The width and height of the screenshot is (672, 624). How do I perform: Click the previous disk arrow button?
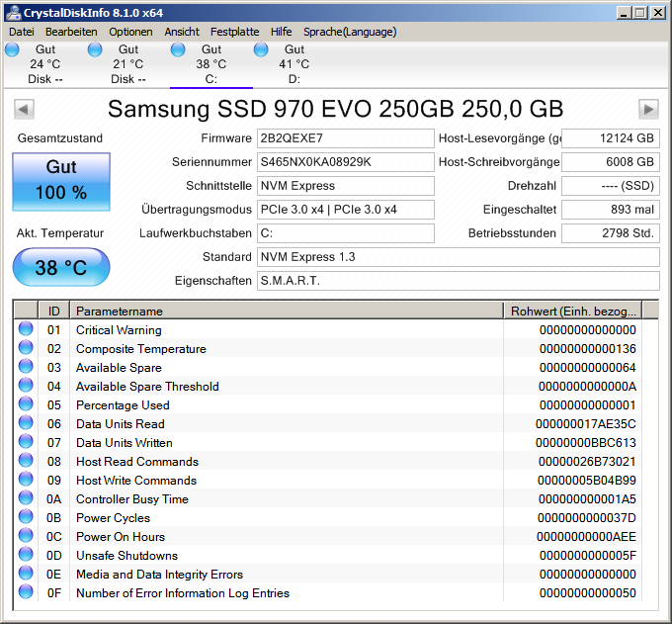point(24,110)
